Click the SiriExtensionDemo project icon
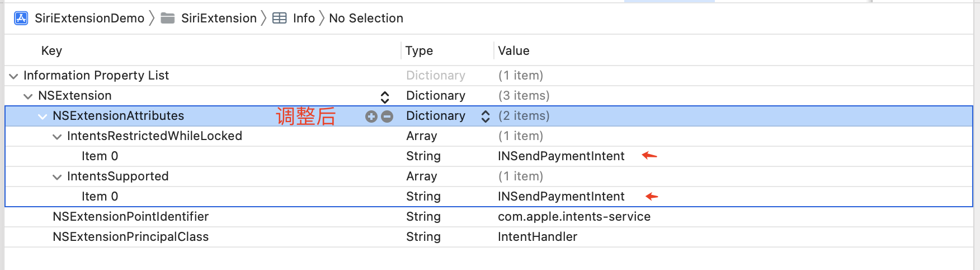Screen dimensions: 980x270 pos(21,18)
